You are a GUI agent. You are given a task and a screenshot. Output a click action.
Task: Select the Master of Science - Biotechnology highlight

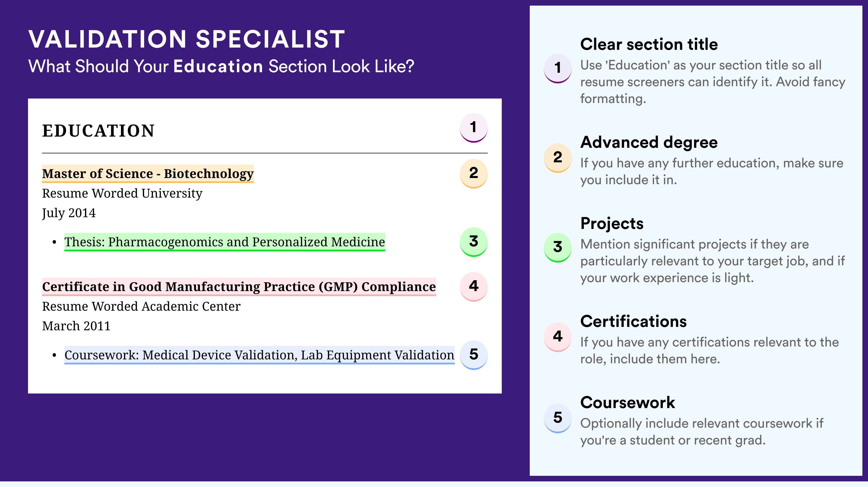(x=148, y=174)
